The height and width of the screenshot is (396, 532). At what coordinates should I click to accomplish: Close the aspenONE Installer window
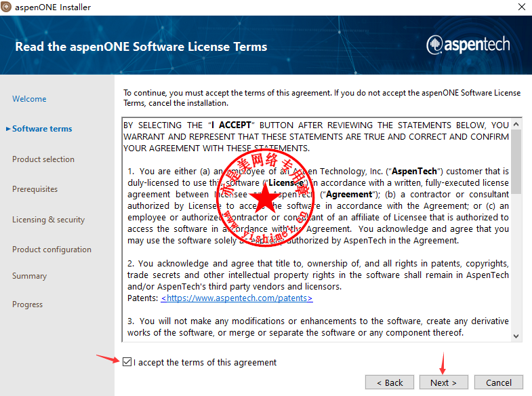(522, 7)
